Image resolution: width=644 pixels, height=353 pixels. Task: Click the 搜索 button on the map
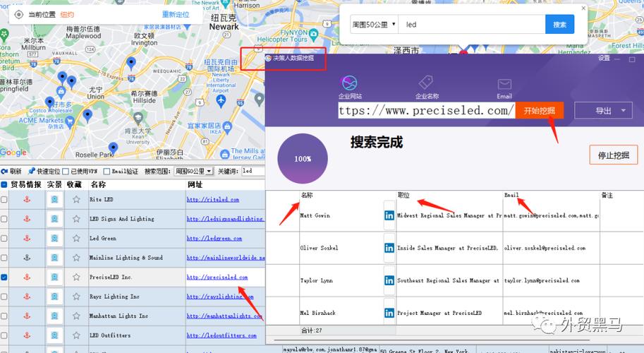point(559,25)
